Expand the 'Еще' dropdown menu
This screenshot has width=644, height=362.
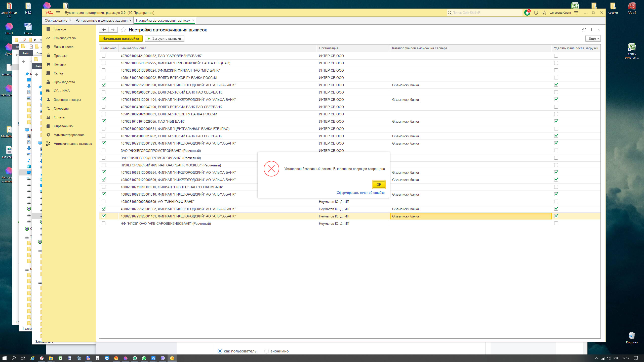(593, 38)
